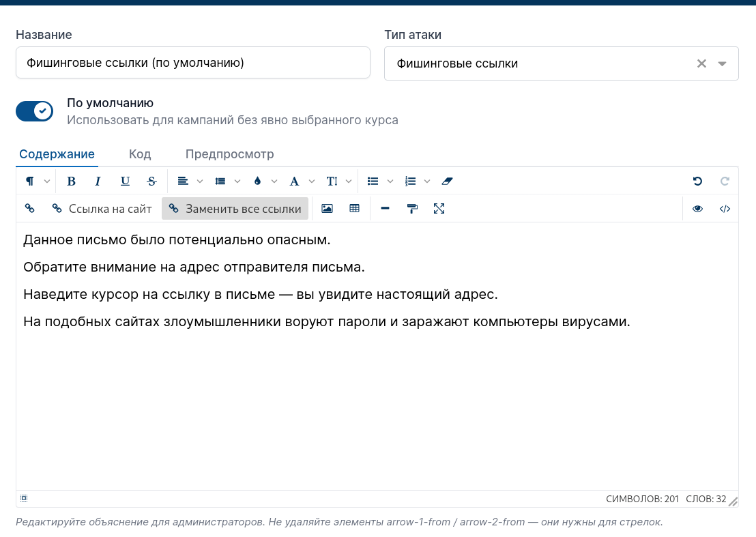Expand the paragraph format dropdown arrow
The width and height of the screenshot is (756, 537).
[47, 182]
